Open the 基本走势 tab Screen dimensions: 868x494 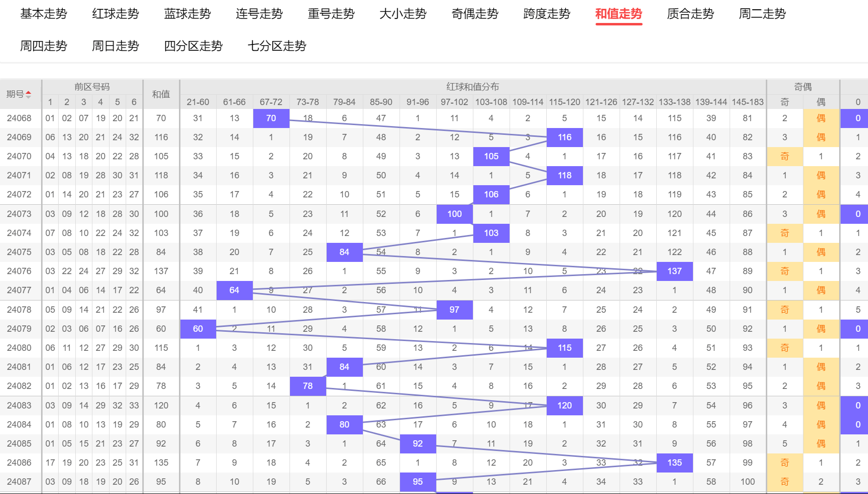point(44,14)
